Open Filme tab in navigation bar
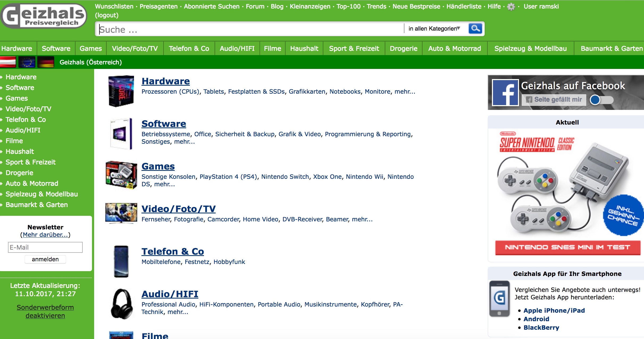Screen dimensions: 644x339 [273, 48]
